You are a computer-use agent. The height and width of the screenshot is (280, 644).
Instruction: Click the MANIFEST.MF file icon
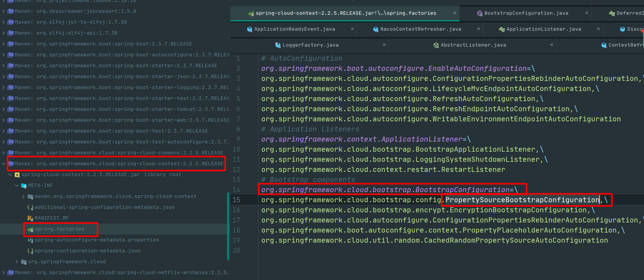click(x=30, y=219)
